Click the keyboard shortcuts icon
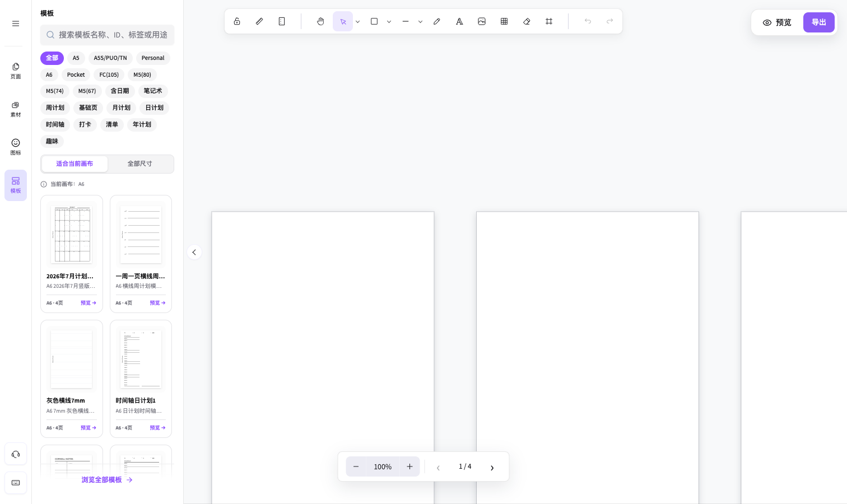The height and width of the screenshot is (504, 847). 16,483
